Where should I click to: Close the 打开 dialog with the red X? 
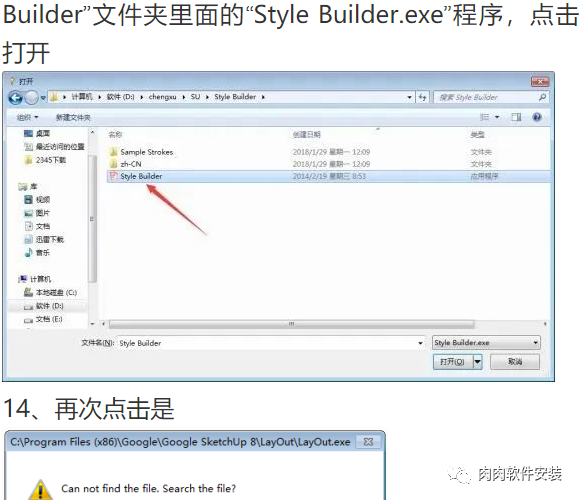pos(540,81)
